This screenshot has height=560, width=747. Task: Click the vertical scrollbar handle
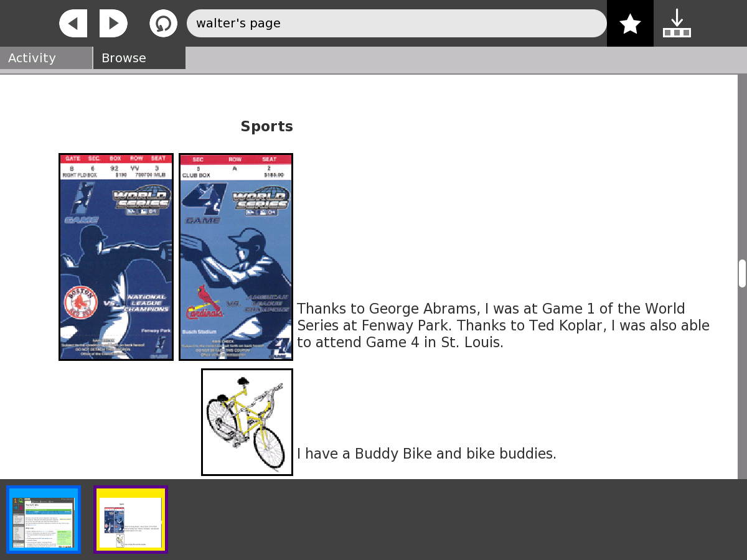(742, 274)
